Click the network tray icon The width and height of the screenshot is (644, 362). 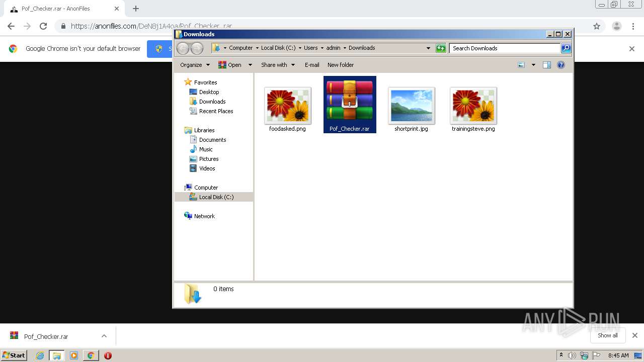584,355
